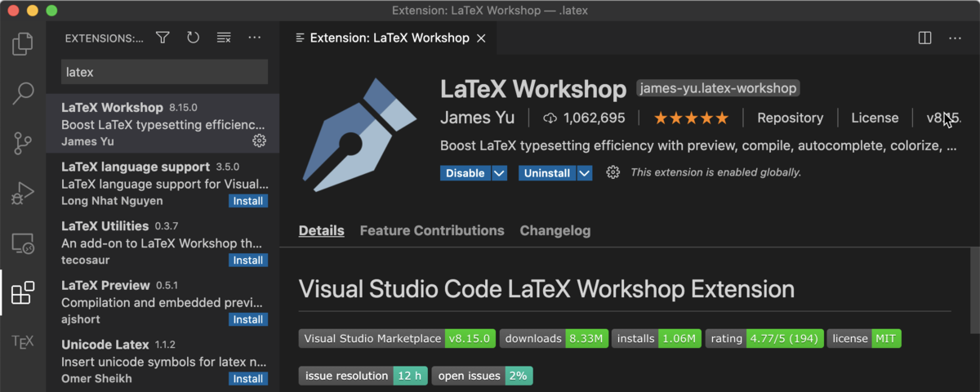
Task: Click the rating 4.77/5 badge
Action: (x=764, y=338)
